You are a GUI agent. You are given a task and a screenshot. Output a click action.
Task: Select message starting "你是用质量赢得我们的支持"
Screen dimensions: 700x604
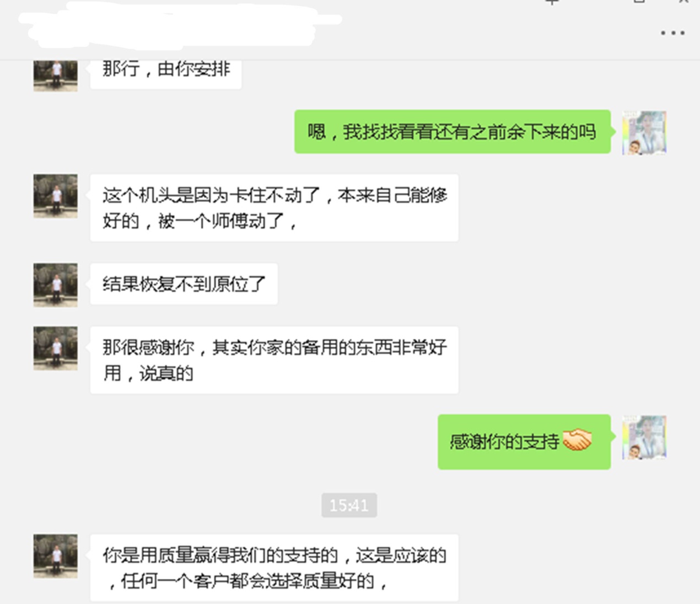click(274, 568)
